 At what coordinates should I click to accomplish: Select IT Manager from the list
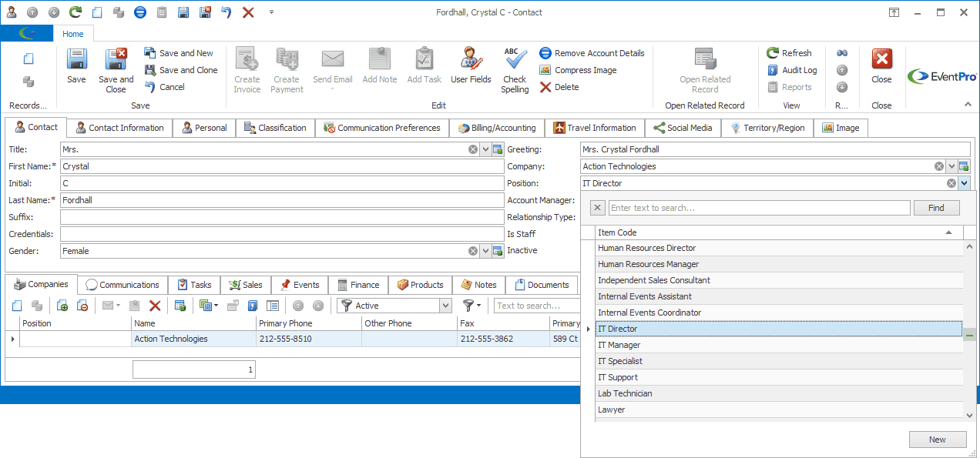779,345
